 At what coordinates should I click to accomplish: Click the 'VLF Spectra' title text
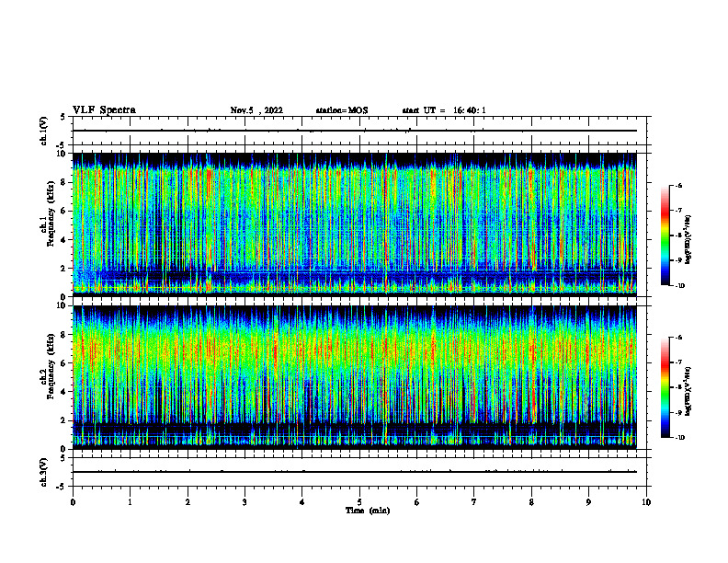104,110
